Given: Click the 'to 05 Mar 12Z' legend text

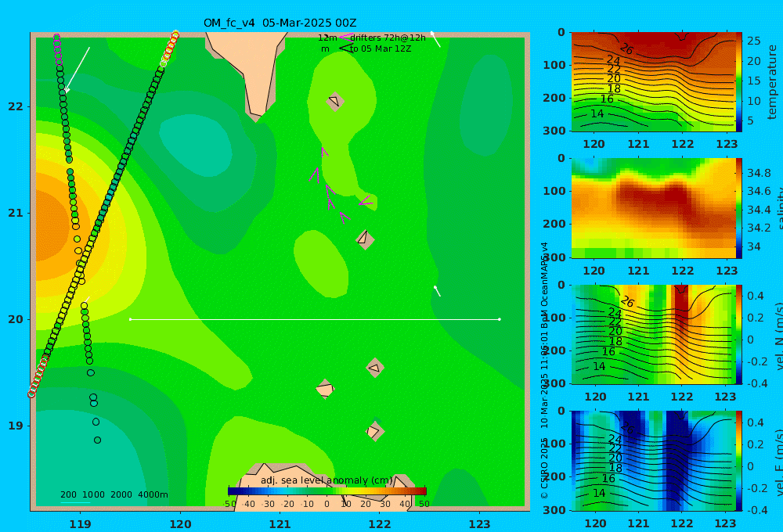Looking at the screenshot, I should pyautogui.click(x=380, y=49).
